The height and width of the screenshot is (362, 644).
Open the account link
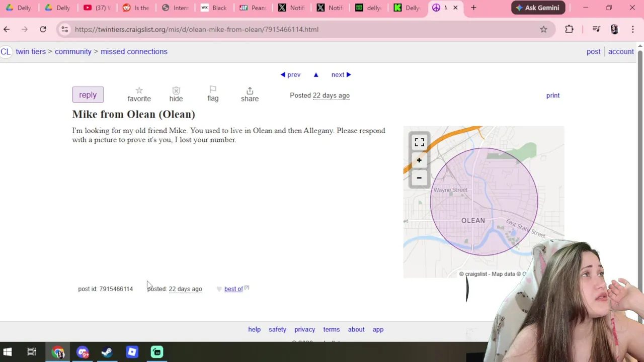click(x=621, y=51)
